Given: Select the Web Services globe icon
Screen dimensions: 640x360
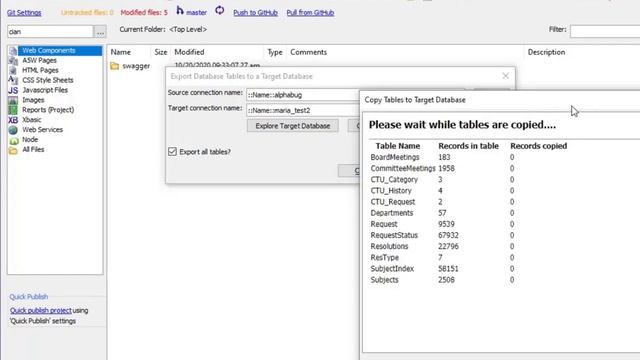Looking at the screenshot, I should click(x=13, y=130).
